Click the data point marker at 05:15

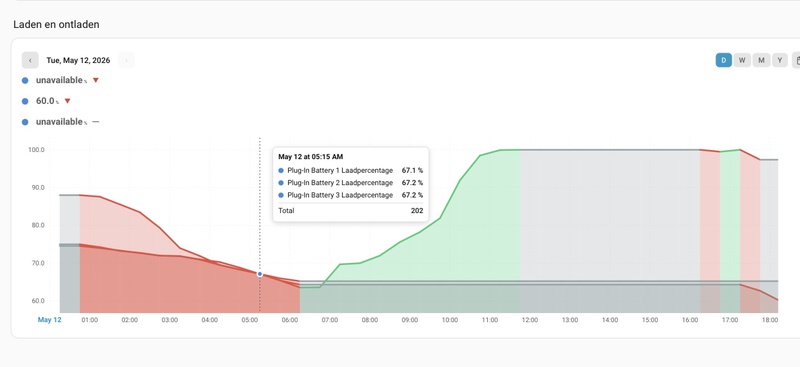point(260,274)
